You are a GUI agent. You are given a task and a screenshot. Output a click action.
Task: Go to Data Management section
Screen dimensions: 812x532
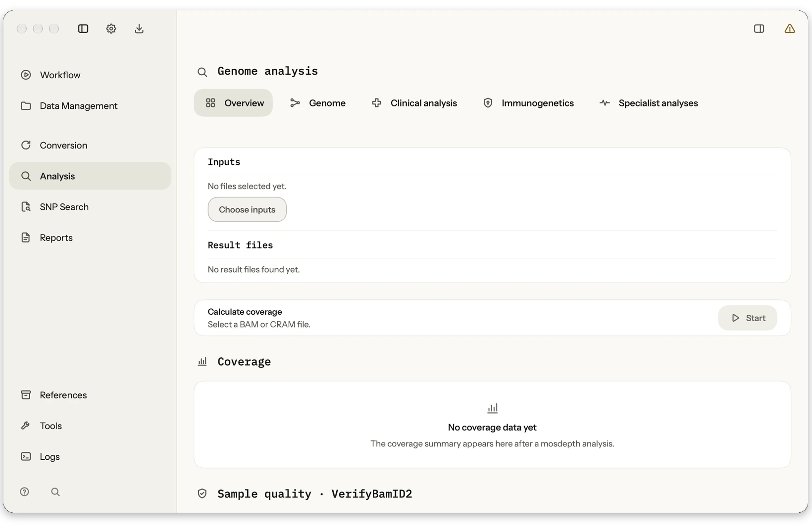click(90, 106)
